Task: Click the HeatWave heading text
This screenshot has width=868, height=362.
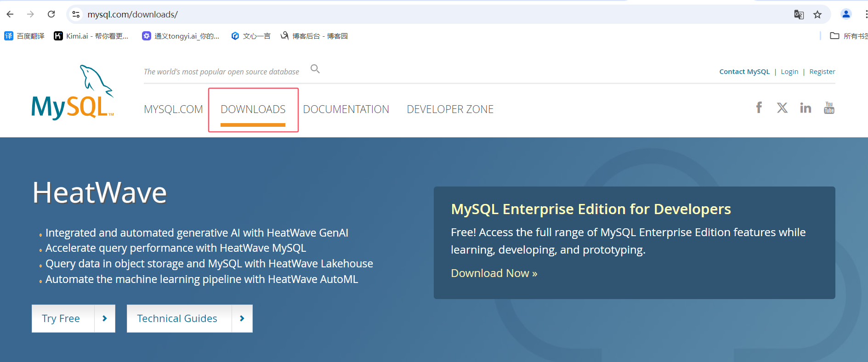Action: (x=100, y=192)
